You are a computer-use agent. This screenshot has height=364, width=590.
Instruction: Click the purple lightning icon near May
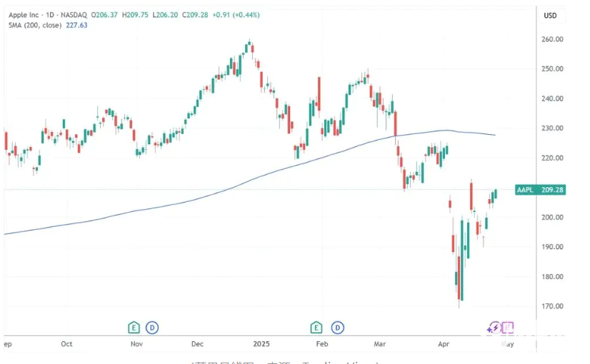click(x=494, y=328)
